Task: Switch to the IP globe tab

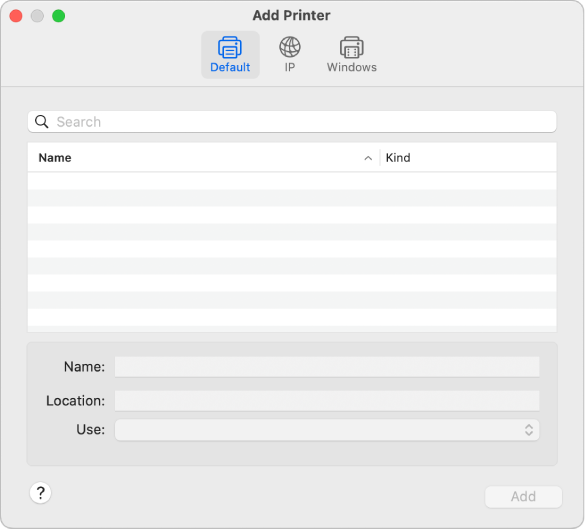Action: (x=290, y=55)
